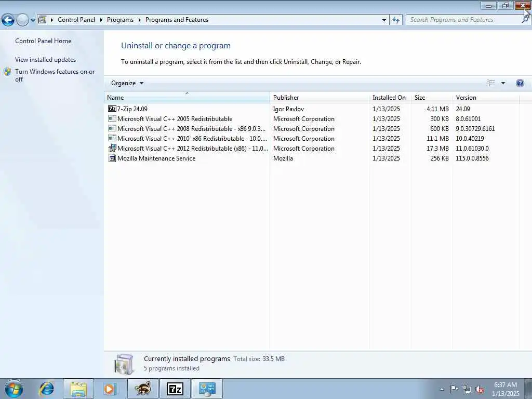Screen dimensions: 532x399
Task: Open the address bar history dropdown
Action: click(x=384, y=20)
